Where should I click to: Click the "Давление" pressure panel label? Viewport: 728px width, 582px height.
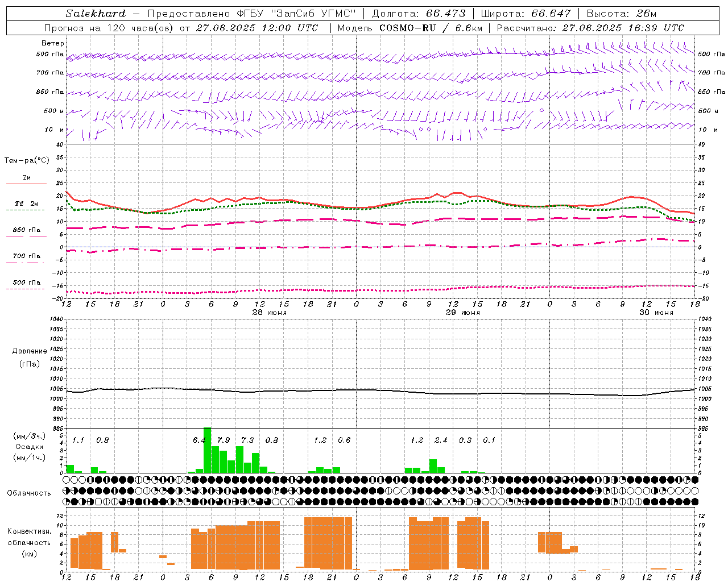pyautogui.click(x=30, y=351)
